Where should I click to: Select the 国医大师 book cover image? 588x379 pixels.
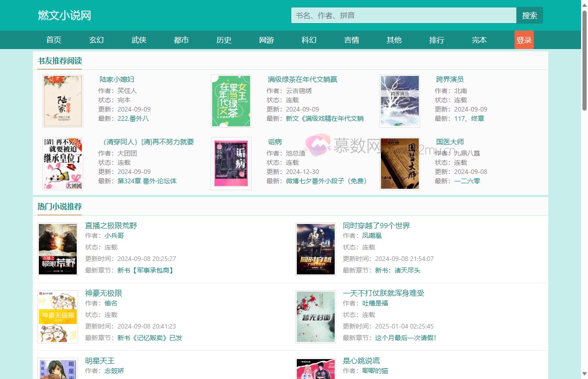point(399,163)
